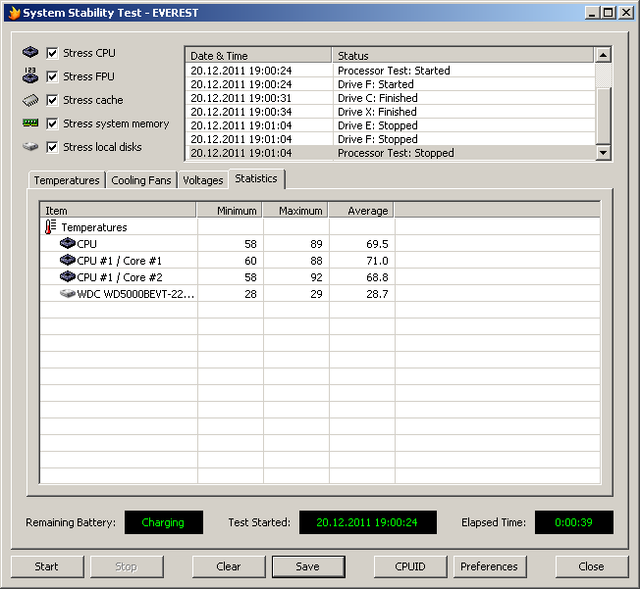The width and height of the screenshot is (640, 589).
Task: Disable the Stress local disks checkbox
Action: tap(53, 147)
